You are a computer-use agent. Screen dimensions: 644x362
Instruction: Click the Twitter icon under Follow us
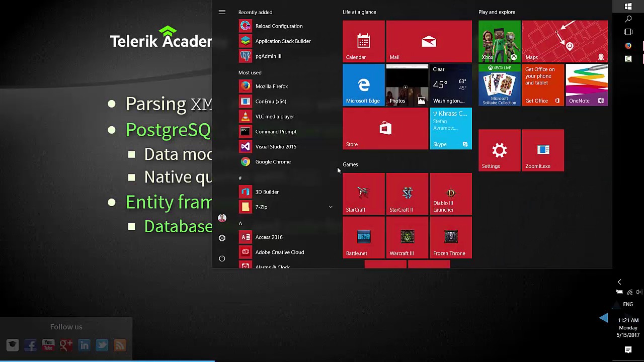102,345
